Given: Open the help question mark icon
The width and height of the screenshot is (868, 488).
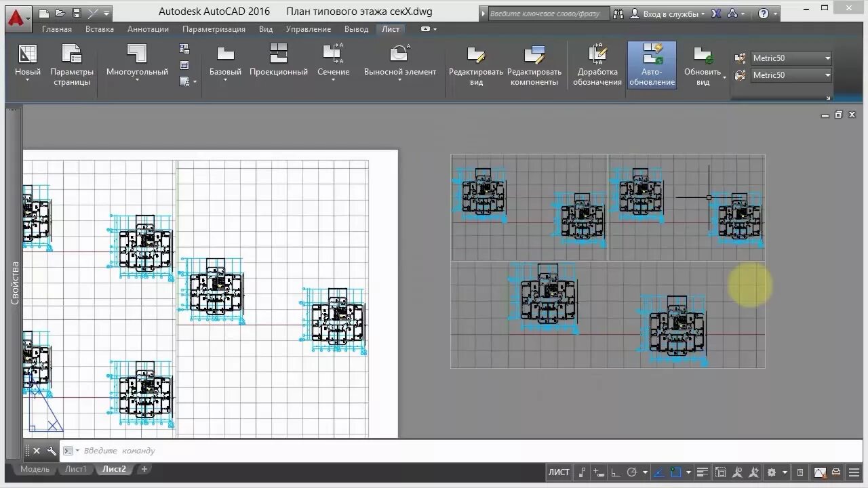Looking at the screenshot, I should [x=764, y=14].
